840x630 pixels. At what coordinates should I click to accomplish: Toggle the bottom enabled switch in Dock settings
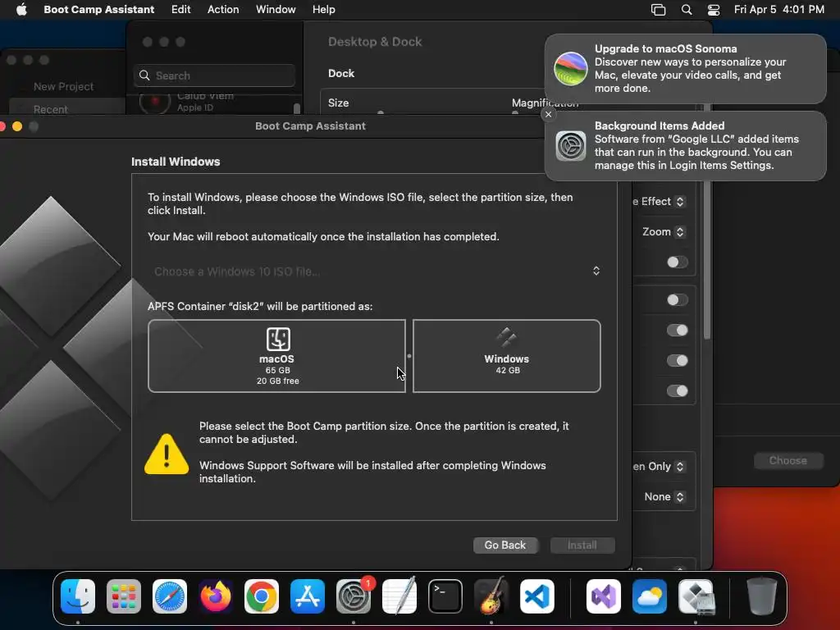[x=677, y=391]
